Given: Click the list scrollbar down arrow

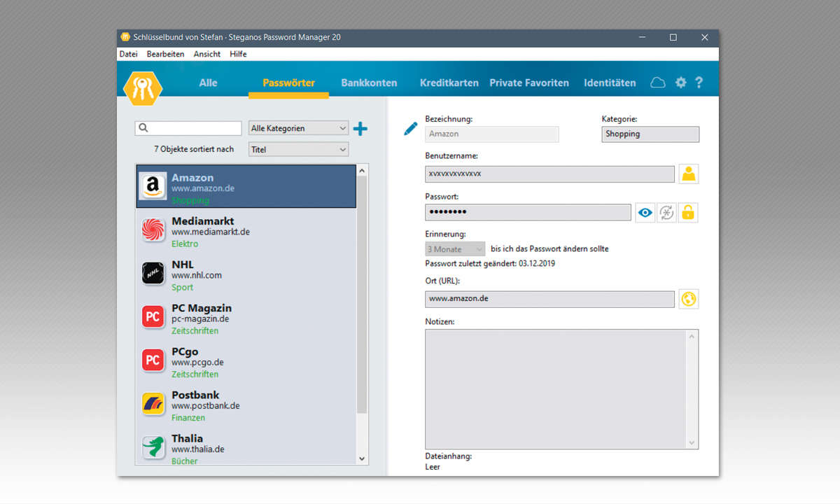Looking at the screenshot, I should (362, 458).
